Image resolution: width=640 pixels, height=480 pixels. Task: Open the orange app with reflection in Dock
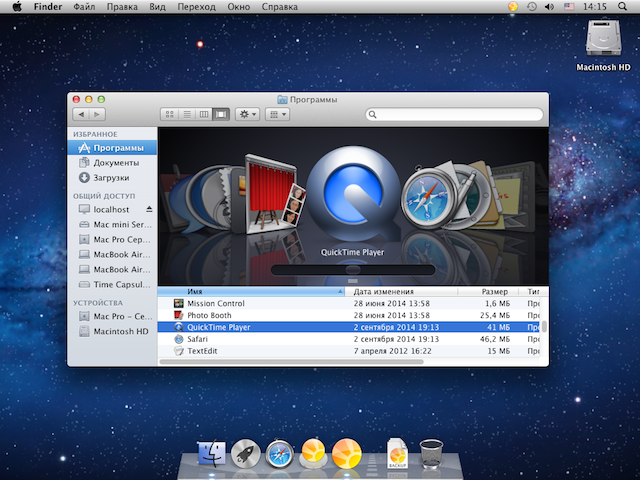(x=313, y=452)
